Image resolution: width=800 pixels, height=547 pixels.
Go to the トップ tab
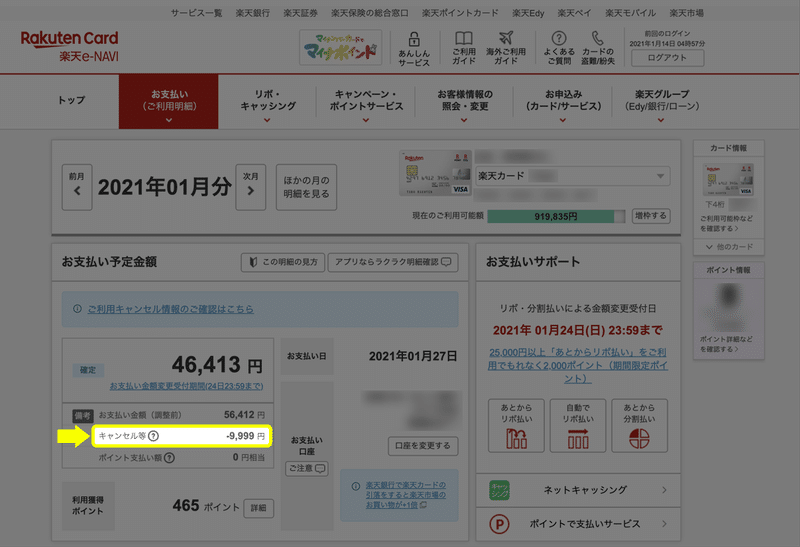point(71,101)
